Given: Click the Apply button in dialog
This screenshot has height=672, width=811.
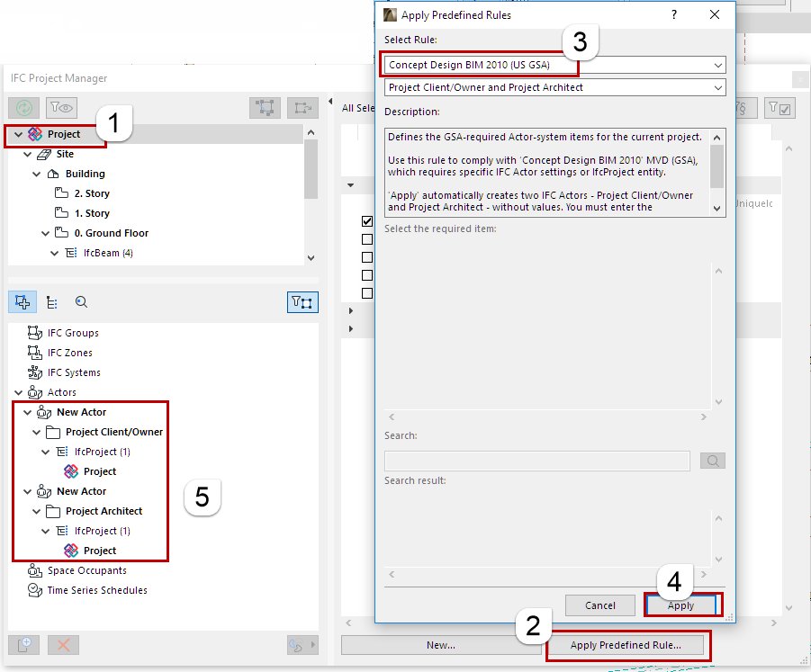Looking at the screenshot, I should (680, 605).
